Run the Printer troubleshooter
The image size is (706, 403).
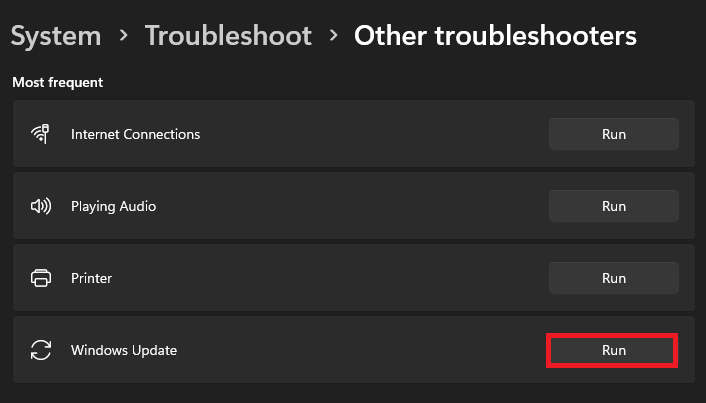613,278
